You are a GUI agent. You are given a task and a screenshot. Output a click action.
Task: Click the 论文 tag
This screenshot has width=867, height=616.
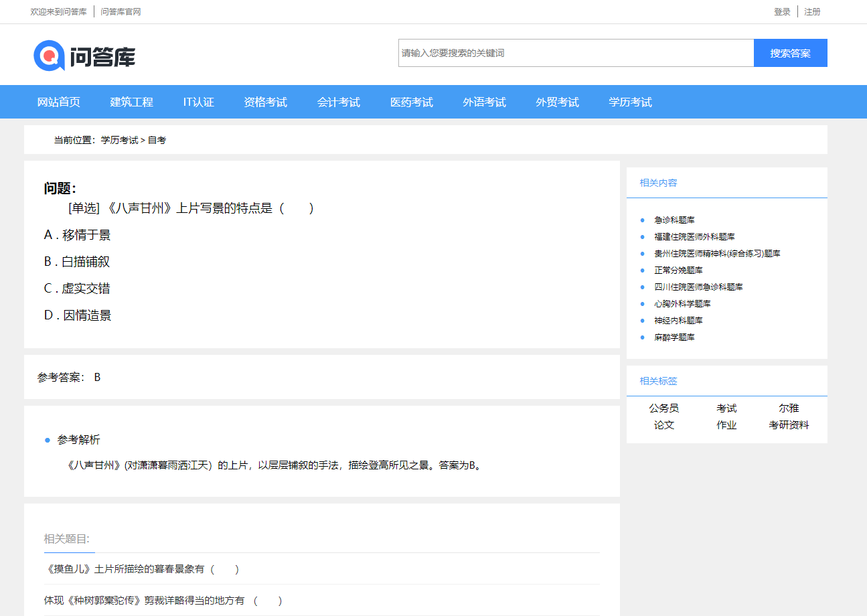click(664, 425)
